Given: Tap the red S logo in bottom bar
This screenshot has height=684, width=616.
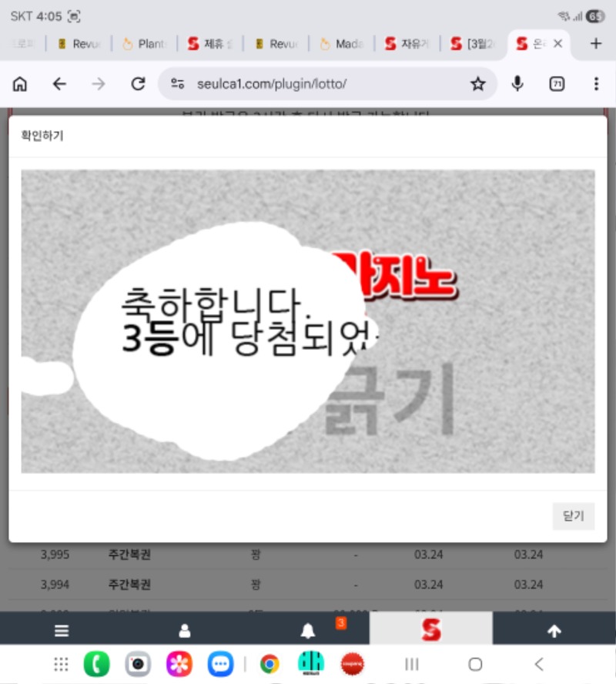Looking at the screenshot, I should (x=431, y=630).
